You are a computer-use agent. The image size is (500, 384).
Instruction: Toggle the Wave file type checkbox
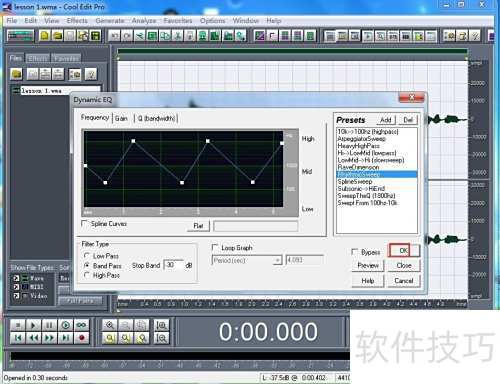(x=16, y=278)
